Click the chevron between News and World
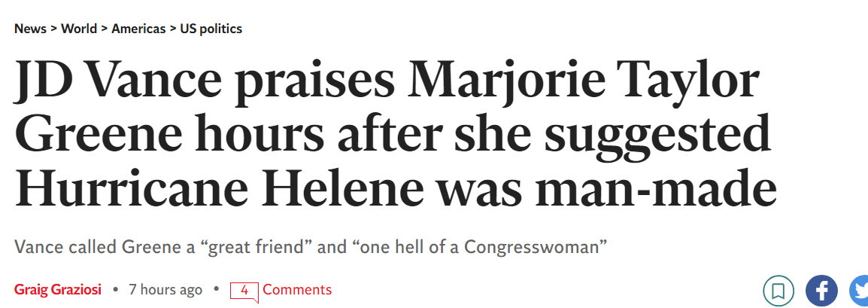This screenshot has height=308, width=868. [53, 29]
